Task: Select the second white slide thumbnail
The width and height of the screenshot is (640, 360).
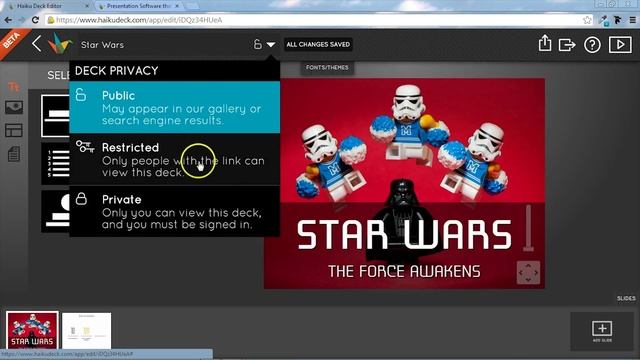Action: (87, 331)
